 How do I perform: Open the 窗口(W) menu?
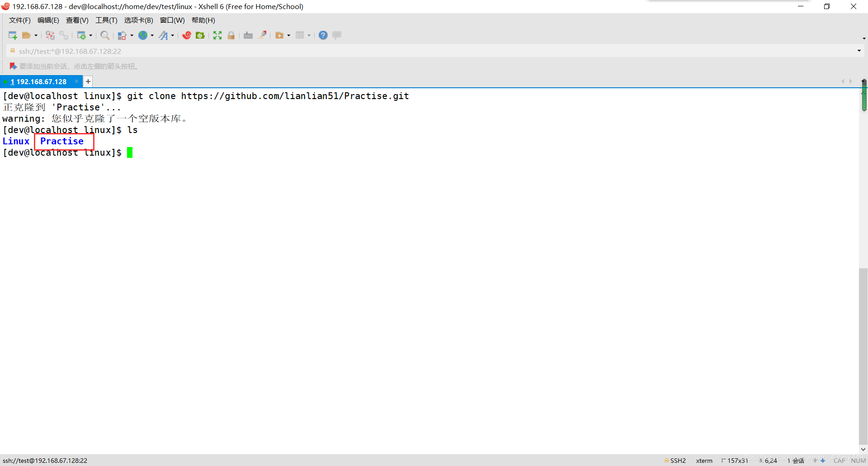pyautogui.click(x=172, y=20)
